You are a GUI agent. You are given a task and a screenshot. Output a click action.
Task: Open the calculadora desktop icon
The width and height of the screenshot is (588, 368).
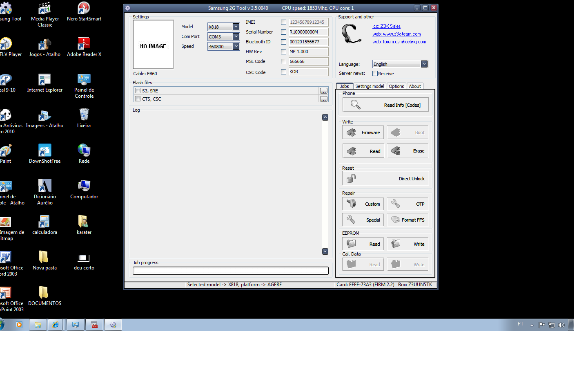45,225
